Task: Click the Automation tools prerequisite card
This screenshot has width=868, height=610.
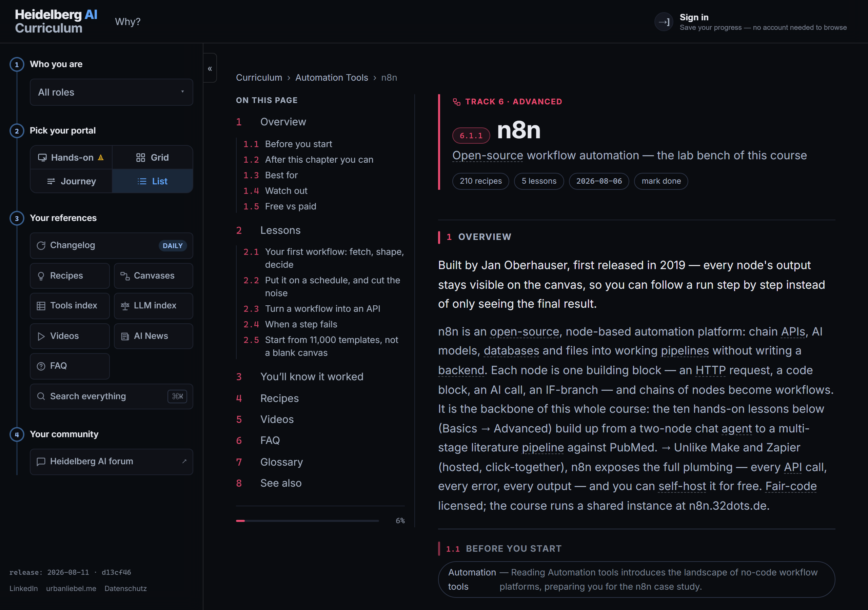Action: point(636,579)
